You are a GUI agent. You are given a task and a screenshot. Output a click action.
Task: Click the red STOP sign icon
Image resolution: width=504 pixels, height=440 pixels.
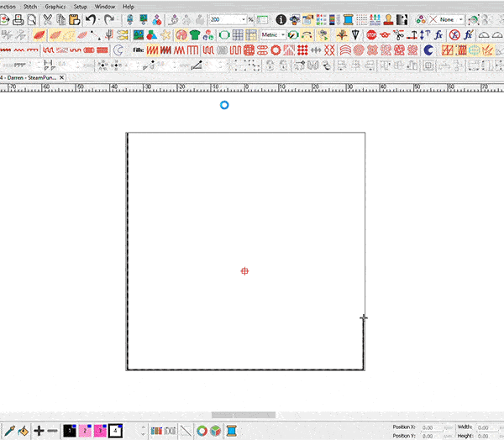pyautogui.click(x=371, y=34)
